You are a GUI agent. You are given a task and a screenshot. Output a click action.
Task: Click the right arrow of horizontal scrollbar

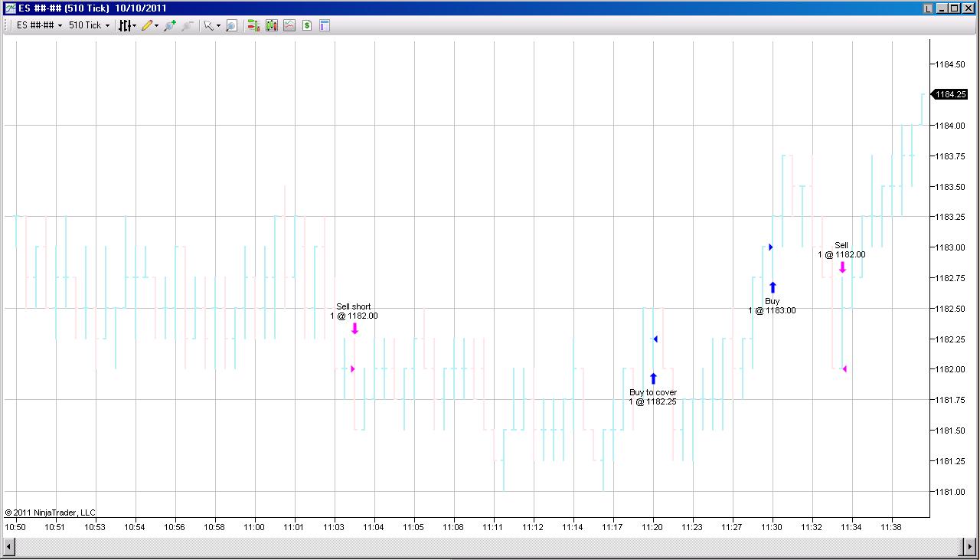click(x=969, y=546)
